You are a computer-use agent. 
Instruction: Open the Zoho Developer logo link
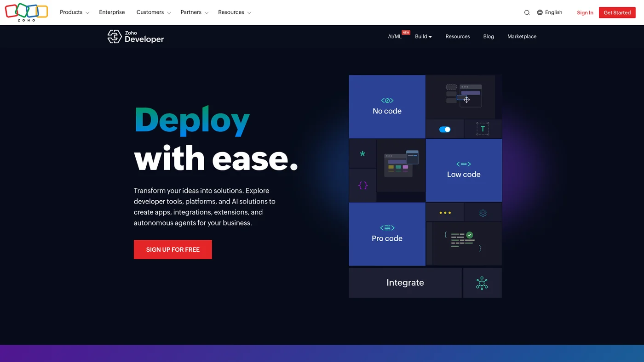pyautogui.click(x=136, y=36)
